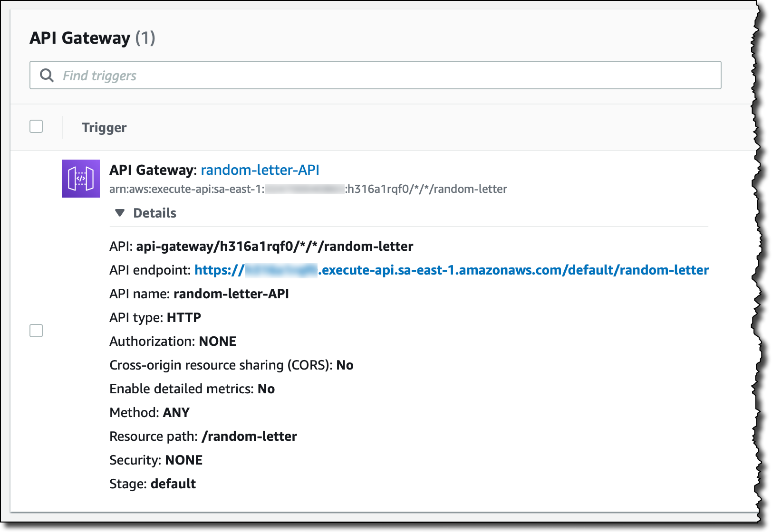Check the checkbox beside the API Gateway trigger

tap(36, 331)
